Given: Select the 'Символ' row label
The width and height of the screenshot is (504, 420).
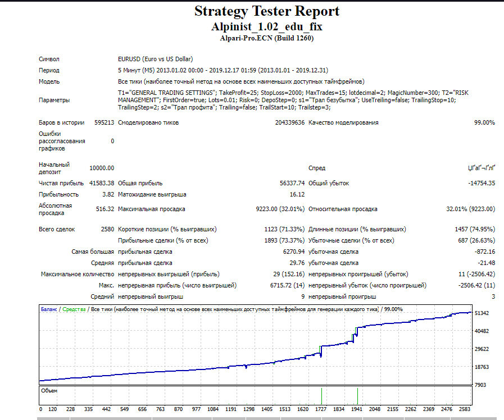Looking at the screenshot, I should click(49, 59).
